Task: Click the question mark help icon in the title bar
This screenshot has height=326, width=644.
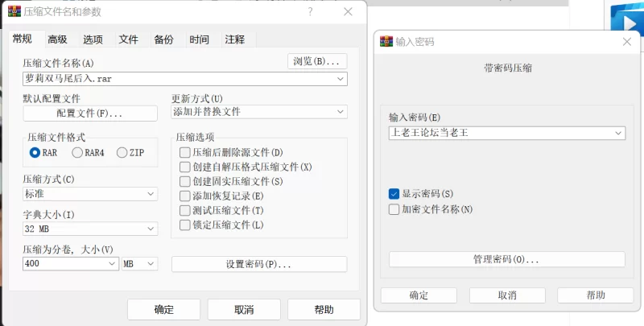Action: pyautogui.click(x=310, y=11)
